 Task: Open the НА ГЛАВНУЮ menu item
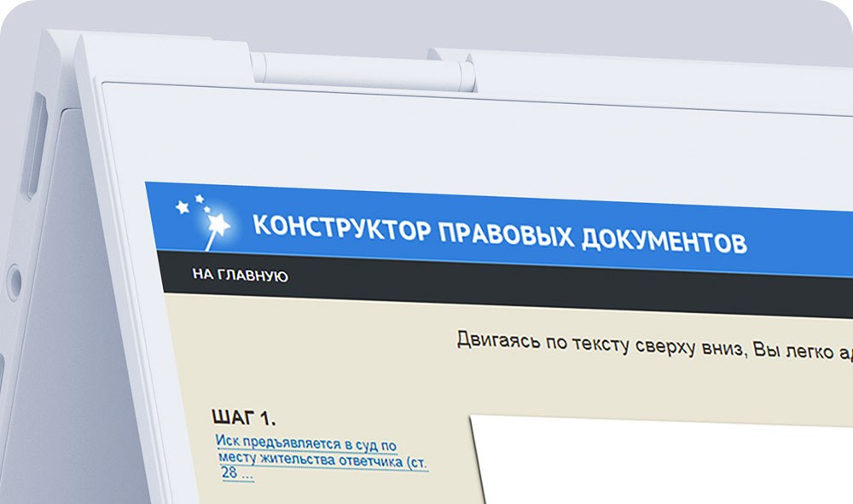(240, 275)
